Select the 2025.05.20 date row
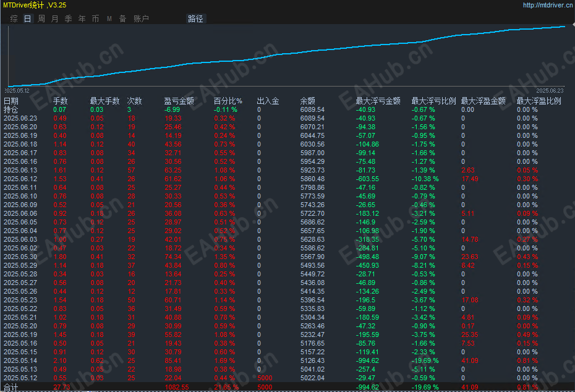 tap(20, 326)
